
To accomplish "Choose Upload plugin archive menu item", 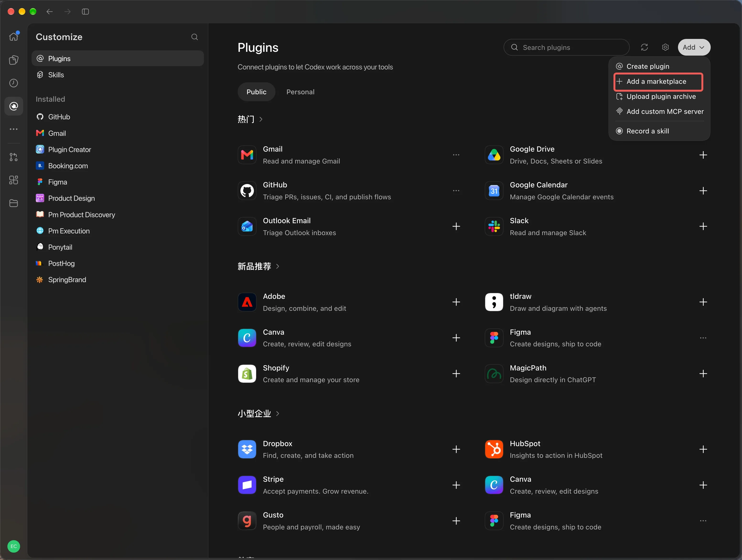I will (659, 96).
